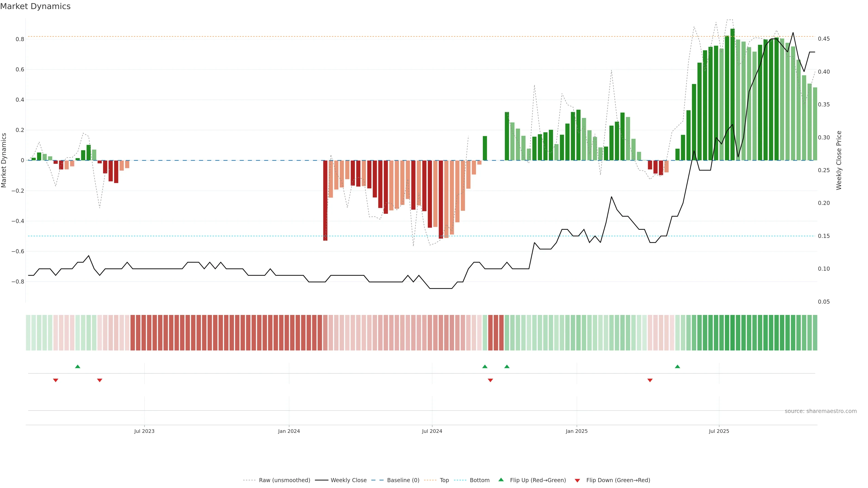
Task: Toggle the Weekly Close legend entry
Action: coord(348,480)
